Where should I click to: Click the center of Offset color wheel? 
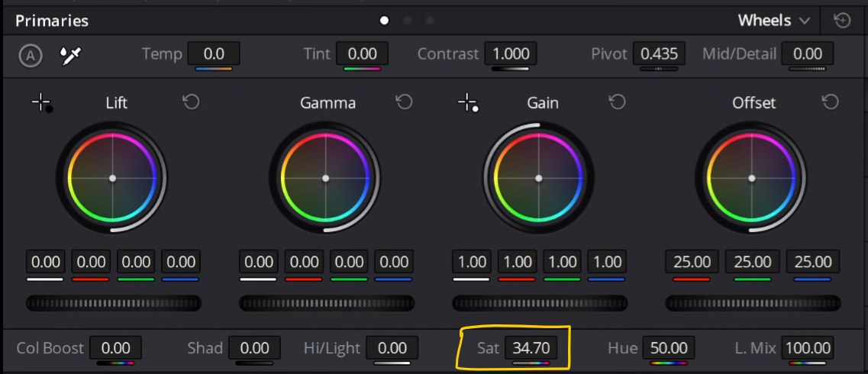tap(752, 178)
